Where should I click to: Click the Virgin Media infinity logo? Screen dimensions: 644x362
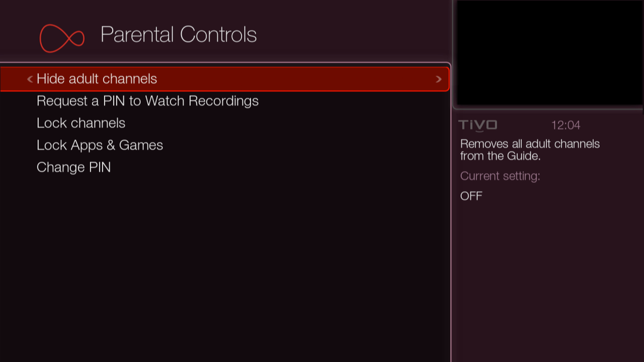coord(62,38)
